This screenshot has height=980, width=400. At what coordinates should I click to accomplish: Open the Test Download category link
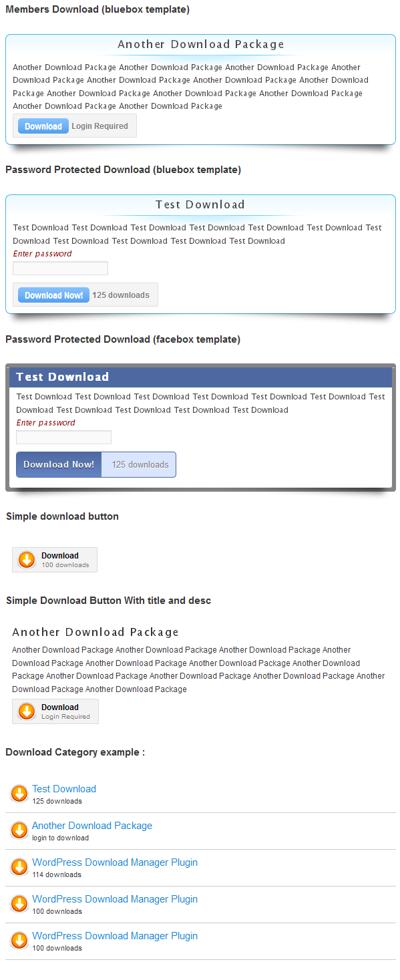(x=64, y=789)
